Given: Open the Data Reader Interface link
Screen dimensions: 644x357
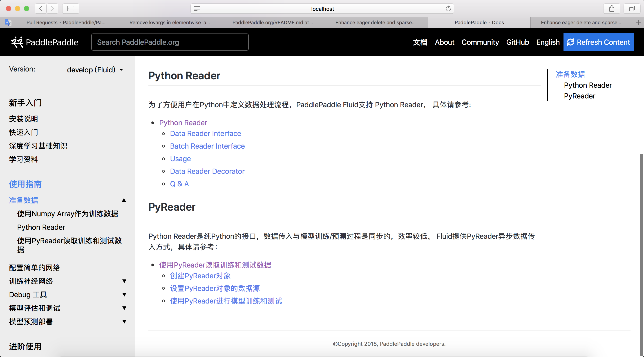Looking at the screenshot, I should 206,134.
